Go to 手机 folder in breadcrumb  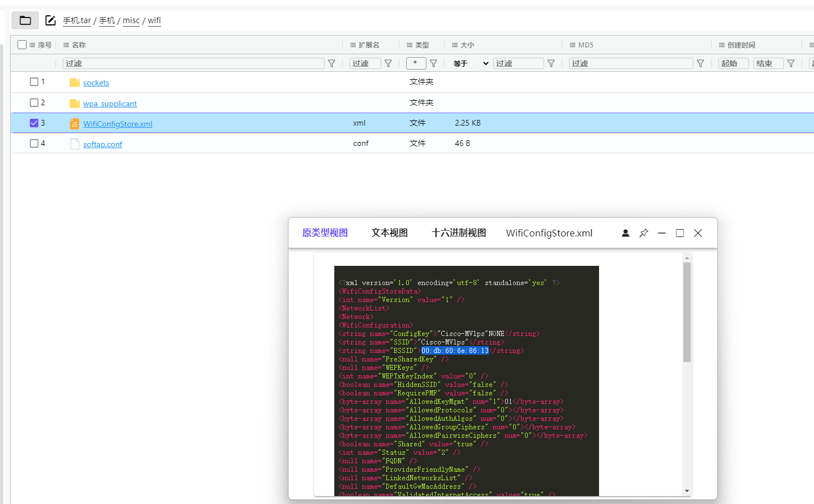coord(107,20)
